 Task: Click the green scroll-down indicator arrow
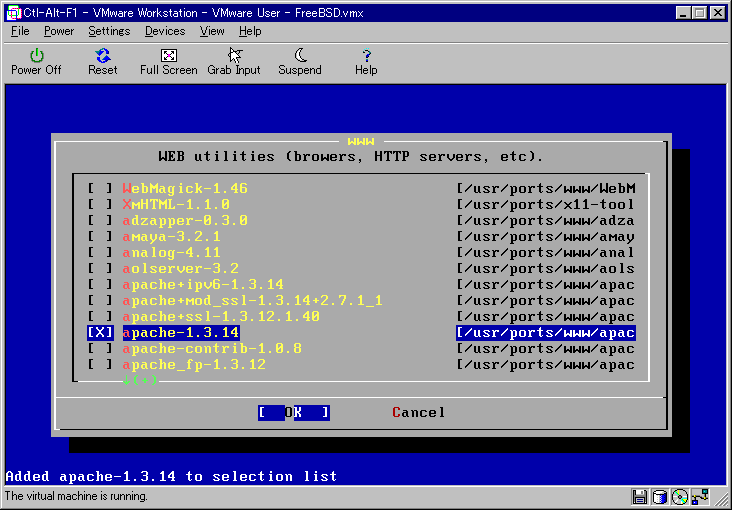(126, 380)
